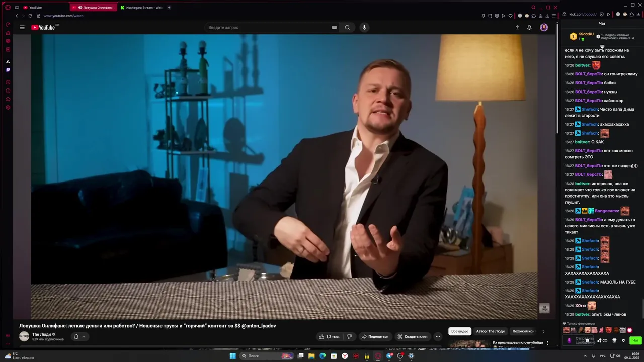The image size is (644, 362).
Task: Open YouTube notifications bell in the header
Action: pos(529,27)
